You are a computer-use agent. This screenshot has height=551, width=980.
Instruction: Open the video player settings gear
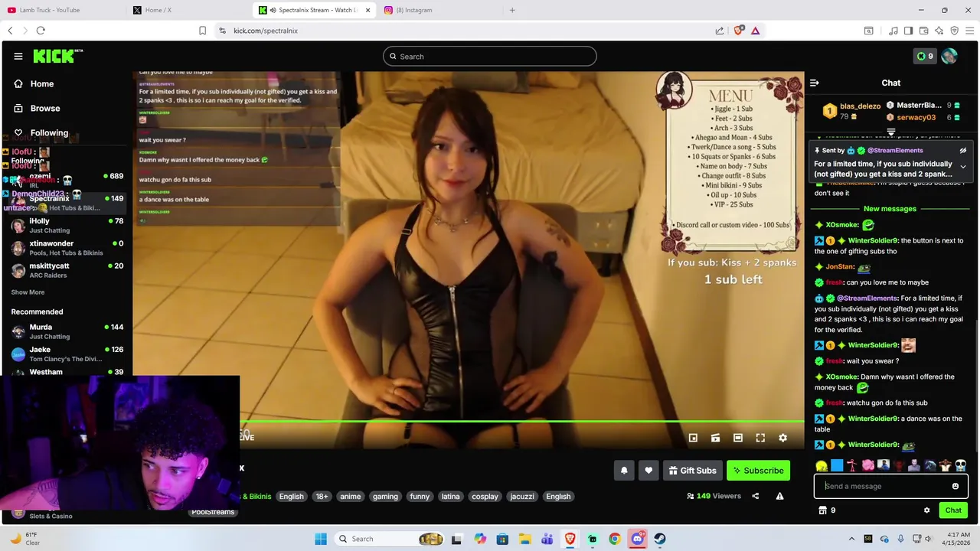point(782,438)
